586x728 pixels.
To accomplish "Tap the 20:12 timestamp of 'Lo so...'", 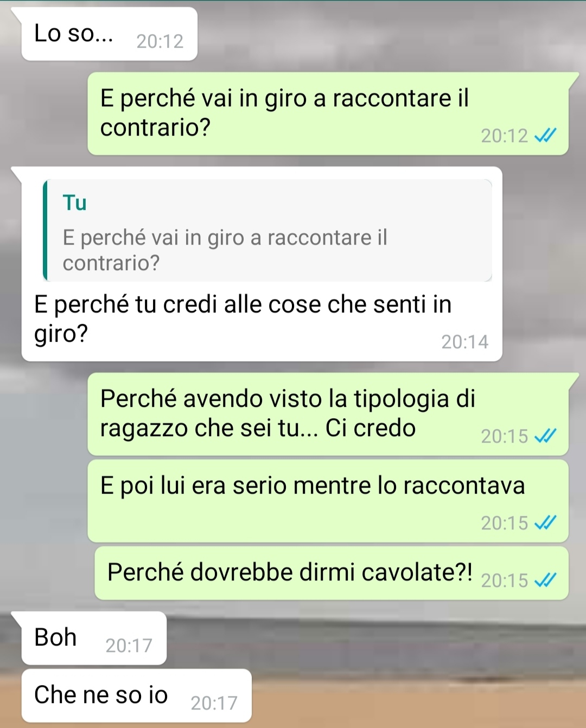I will pos(160,41).
